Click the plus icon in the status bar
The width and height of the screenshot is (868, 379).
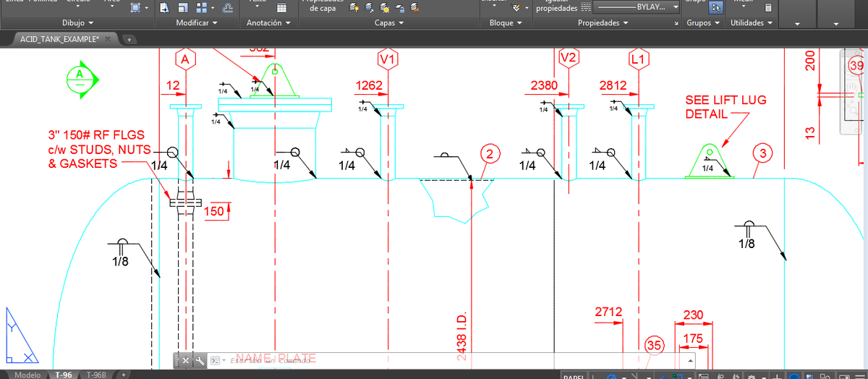coord(777,377)
